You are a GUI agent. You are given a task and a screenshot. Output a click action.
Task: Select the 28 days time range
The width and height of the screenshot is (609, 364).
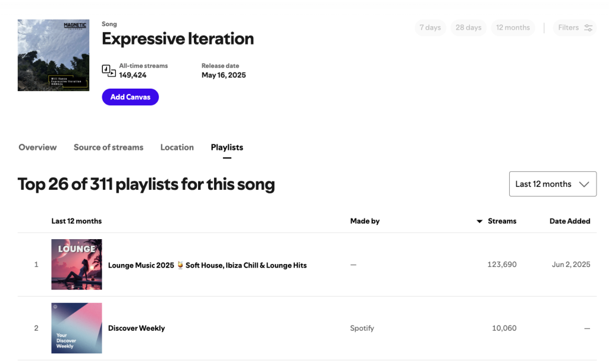[468, 28]
